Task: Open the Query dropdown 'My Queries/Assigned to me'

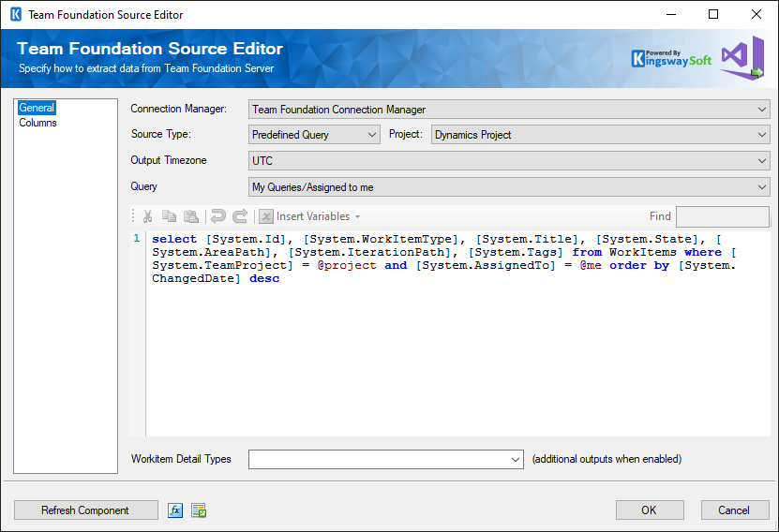Action: (509, 187)
